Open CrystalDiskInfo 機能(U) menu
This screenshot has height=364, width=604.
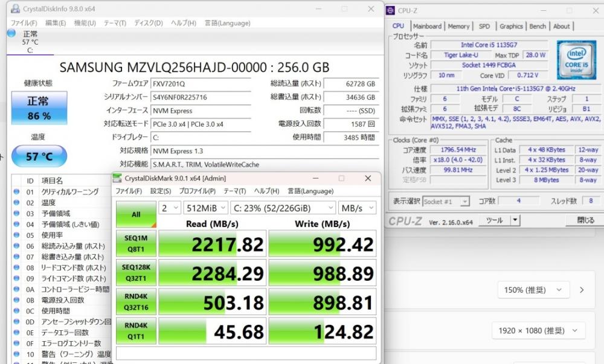pos(85,23)
